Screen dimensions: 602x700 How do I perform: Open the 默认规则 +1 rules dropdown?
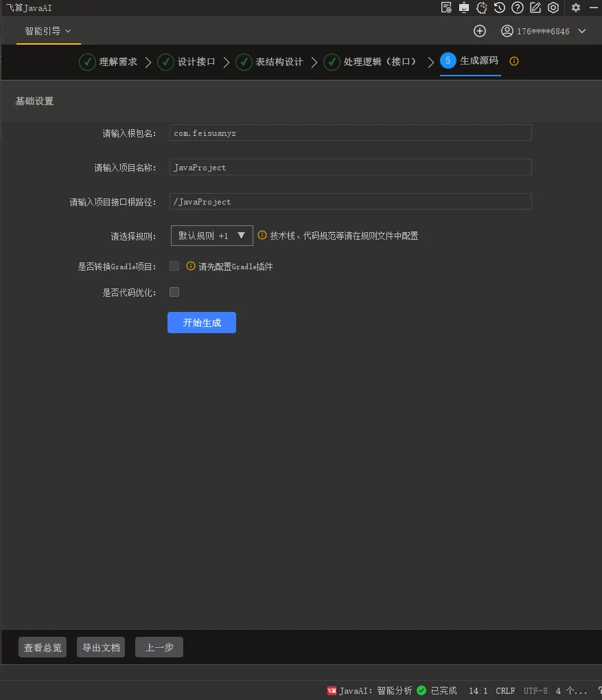coord(211,235)
